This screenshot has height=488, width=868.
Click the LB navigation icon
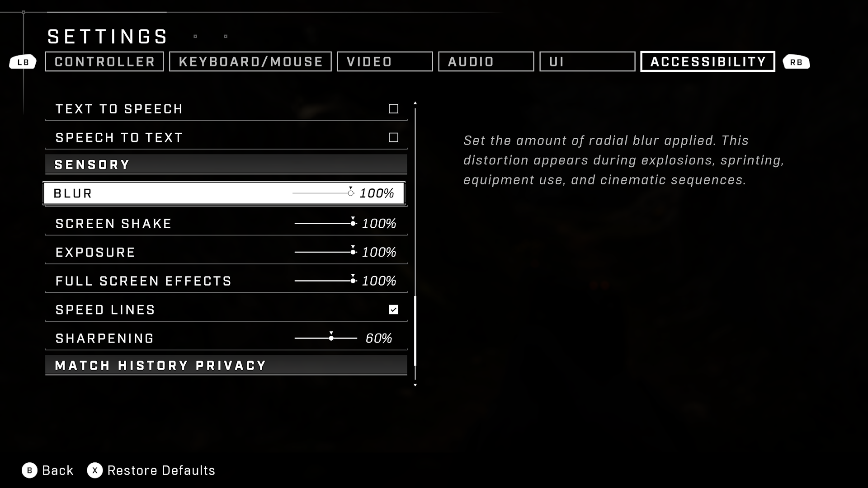pyautogui.click(x=23, y=62)
